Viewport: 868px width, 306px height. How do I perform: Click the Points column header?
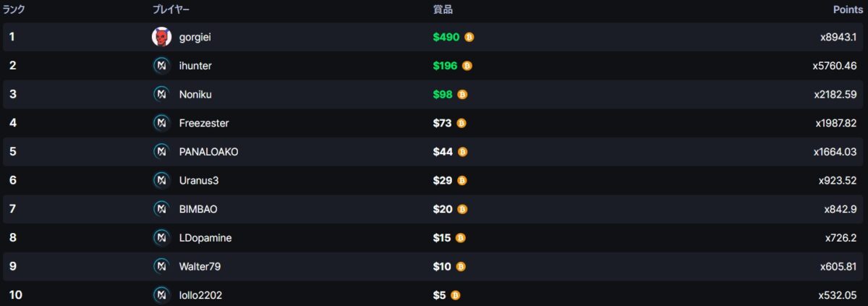coord(848,9)
